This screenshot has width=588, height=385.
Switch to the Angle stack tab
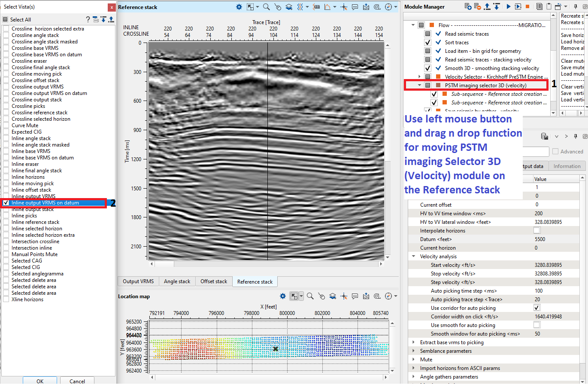(177, 281)
